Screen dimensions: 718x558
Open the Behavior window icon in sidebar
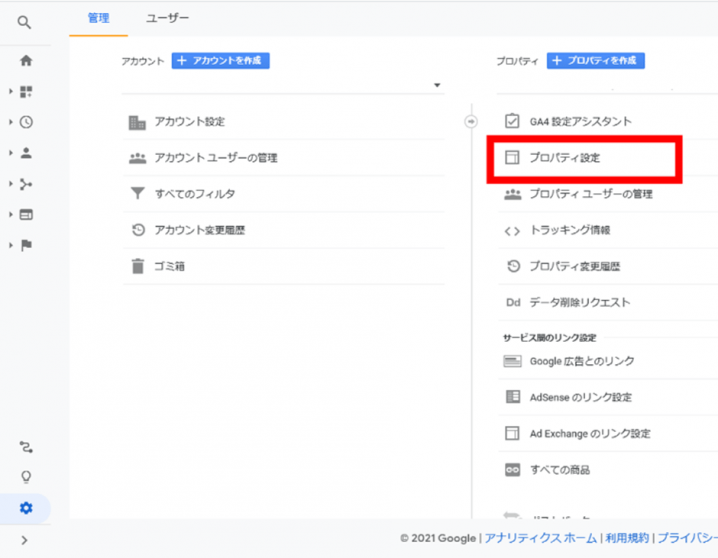[x=26, y=214]
